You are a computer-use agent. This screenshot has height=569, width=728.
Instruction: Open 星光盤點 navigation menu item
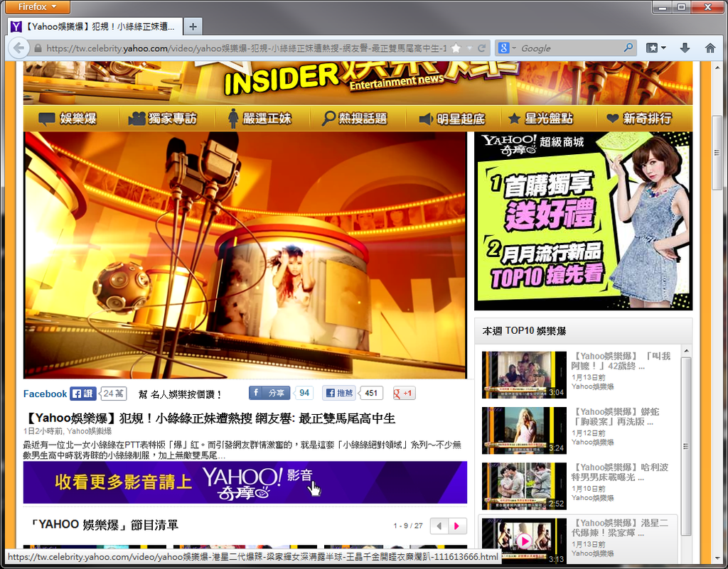(x=540, y=119)
